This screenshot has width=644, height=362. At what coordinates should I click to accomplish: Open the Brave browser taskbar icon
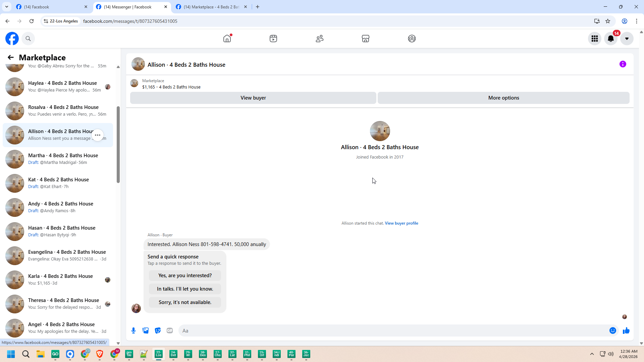point(100,354)
